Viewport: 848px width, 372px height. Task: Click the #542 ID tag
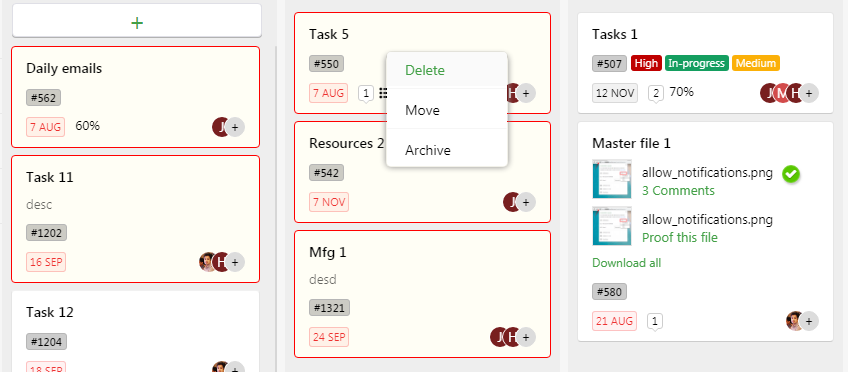pos(327,173)
